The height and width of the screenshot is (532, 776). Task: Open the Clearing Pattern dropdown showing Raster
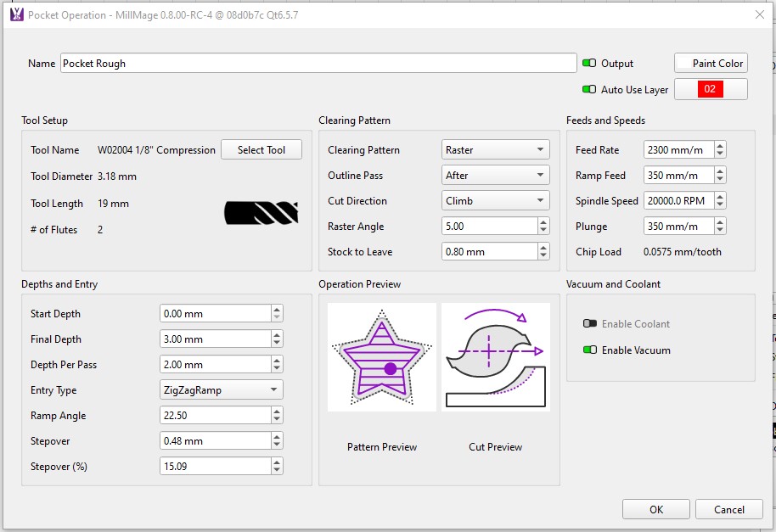tap(495, 149)
